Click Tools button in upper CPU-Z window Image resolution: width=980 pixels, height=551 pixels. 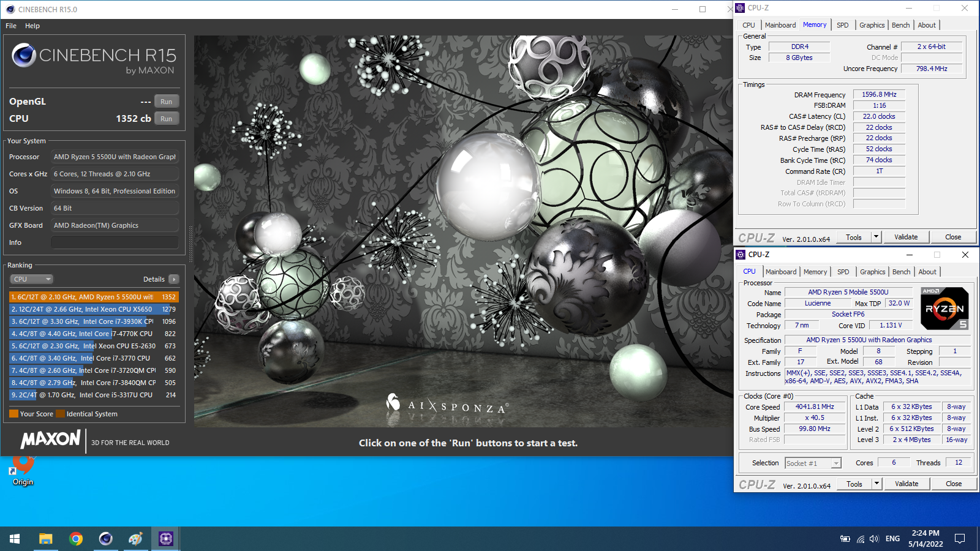(x=854, y=238)
